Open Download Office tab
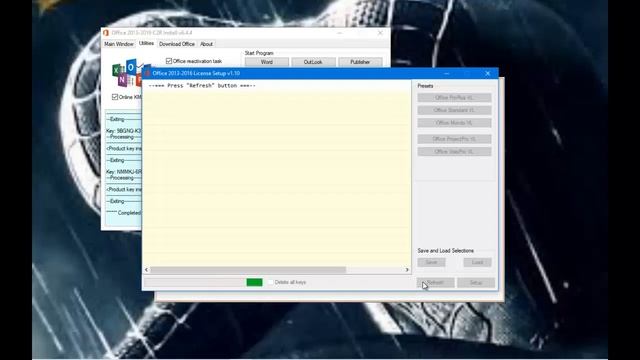The height and width of the screenshot is (360, 640). (177, 44)
